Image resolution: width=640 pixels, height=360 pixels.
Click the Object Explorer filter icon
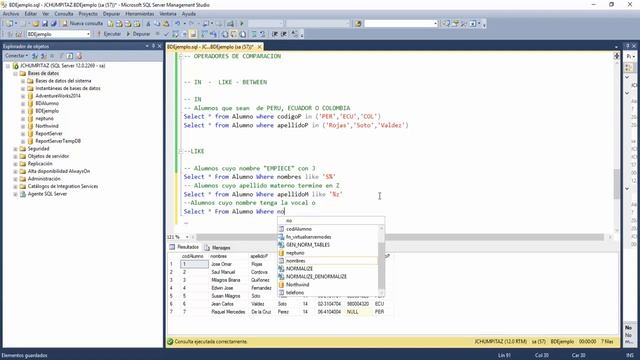click(61, 56)
